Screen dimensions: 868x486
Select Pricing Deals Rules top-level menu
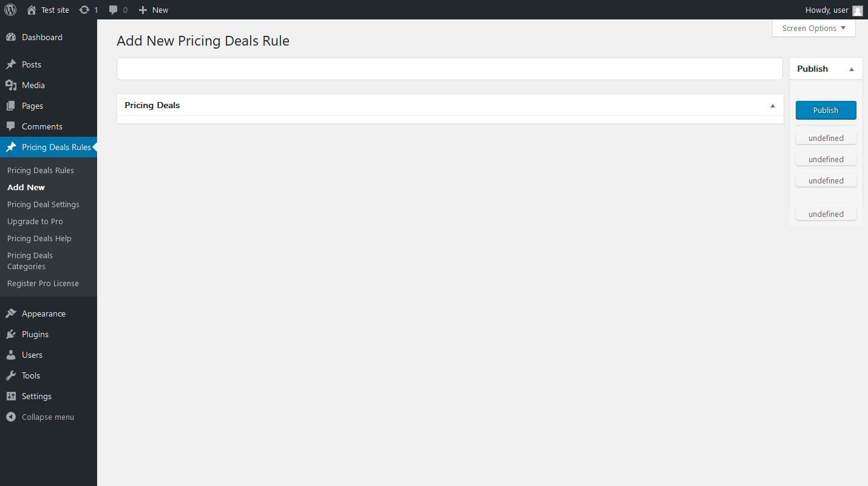point(49,147)
